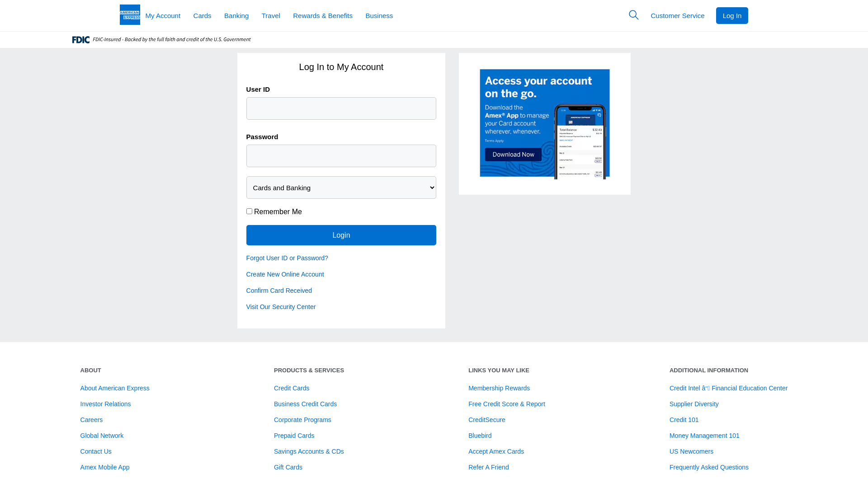Image resolution: width=868 pixels, height=488 pixels.
Task: Open the Cards and Banking dropdown
Action: pyautogui.click(x=341, y=188)
